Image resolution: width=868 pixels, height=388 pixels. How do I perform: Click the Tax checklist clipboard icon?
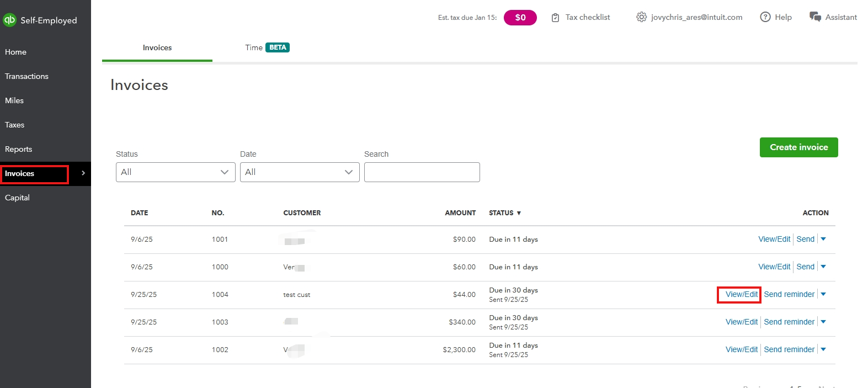(555, 18)
